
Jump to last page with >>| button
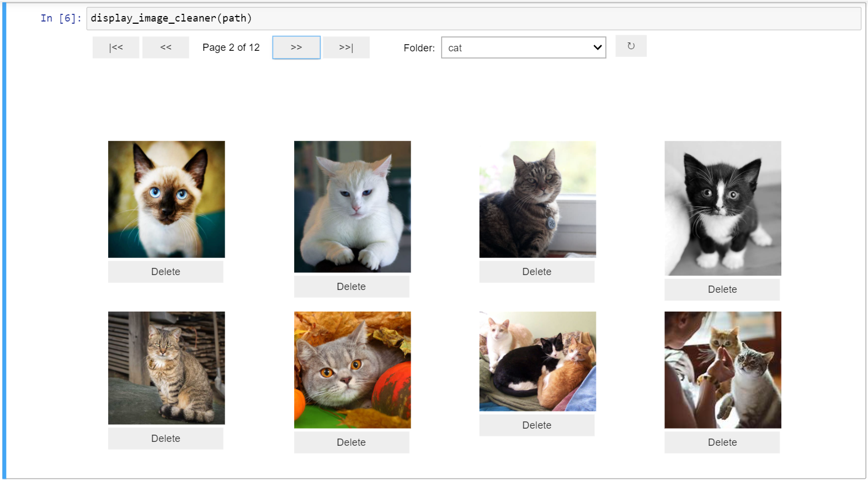[346, 48]
